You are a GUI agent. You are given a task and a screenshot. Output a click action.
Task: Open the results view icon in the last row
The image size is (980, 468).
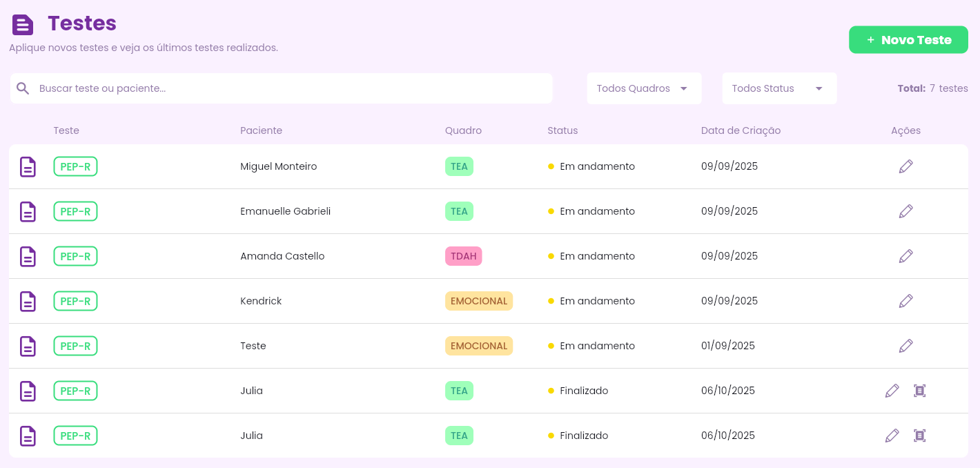click(919, 436)
